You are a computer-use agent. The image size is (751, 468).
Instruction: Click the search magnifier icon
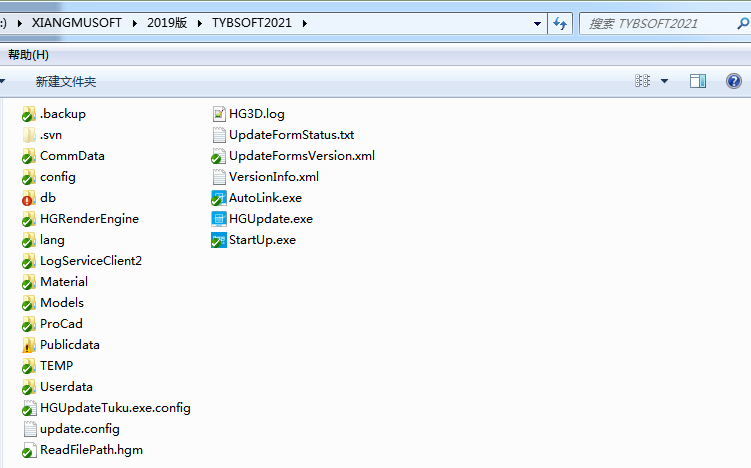pyautogui.click(x=743, y=23)
